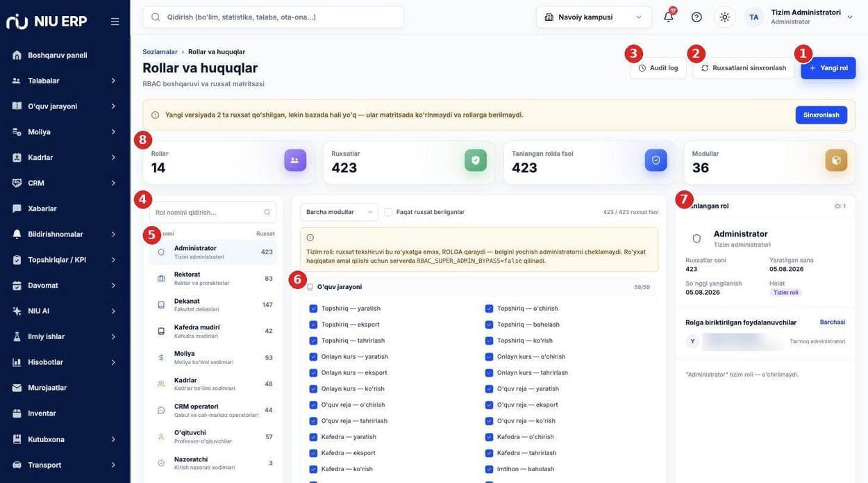Uncheck Topshiriq — yaratish permission
This screenshot has height=483, width=868.
click(x=313, y=309)
